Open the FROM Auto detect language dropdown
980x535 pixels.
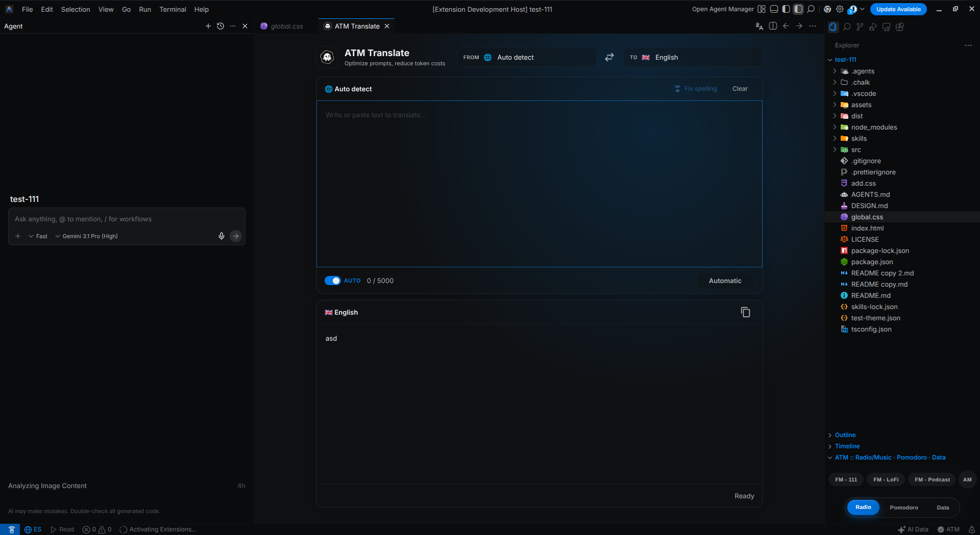click(526, 57)
